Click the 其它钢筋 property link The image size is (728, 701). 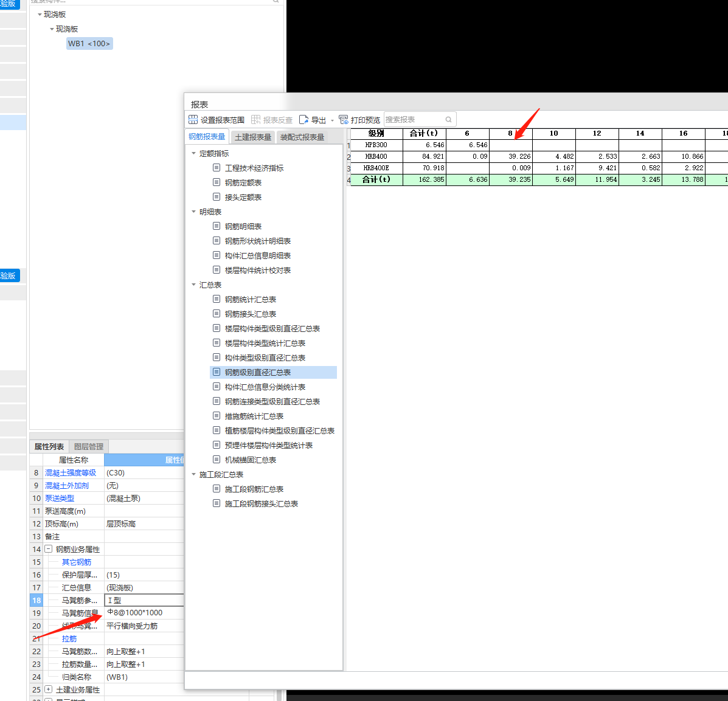click(77, 562)
